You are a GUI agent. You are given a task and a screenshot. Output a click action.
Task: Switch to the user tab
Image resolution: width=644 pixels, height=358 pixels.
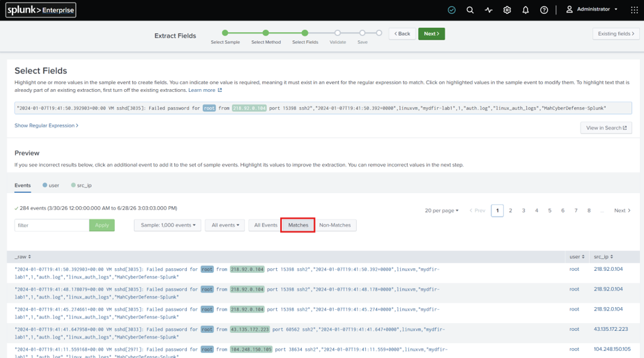click(51, 185)
